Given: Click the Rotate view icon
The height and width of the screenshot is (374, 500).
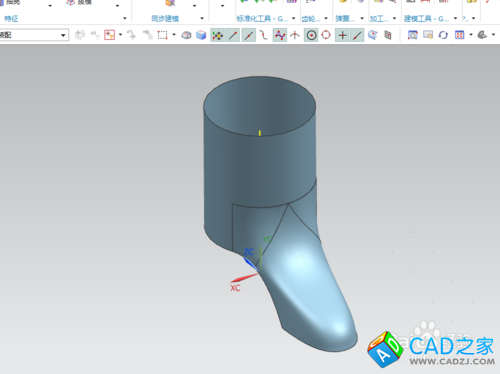Looking at the screenshot, I should click(x=443, y=35).
